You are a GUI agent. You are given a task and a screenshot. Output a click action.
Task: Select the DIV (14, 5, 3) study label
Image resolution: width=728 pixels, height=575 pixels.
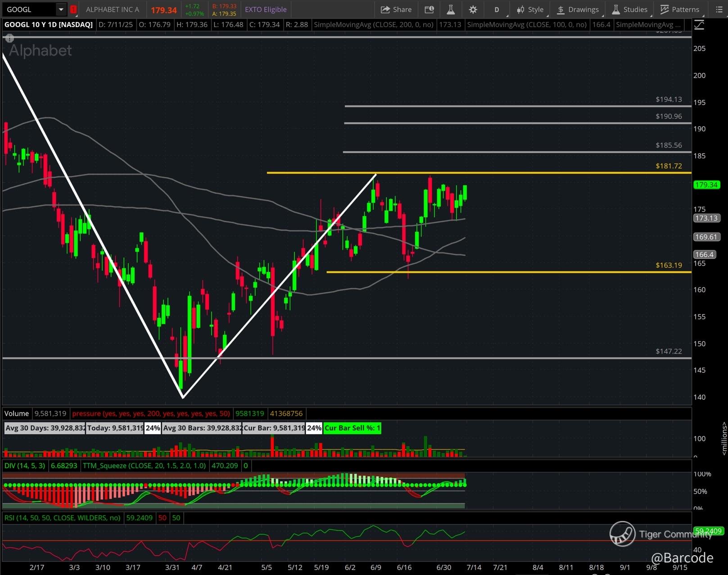point(25,466)
